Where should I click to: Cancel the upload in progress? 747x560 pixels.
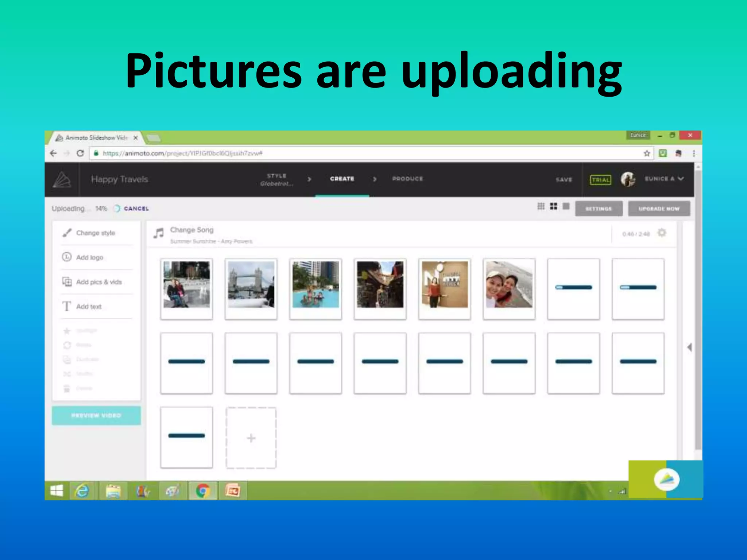click(x=136, y=209)
